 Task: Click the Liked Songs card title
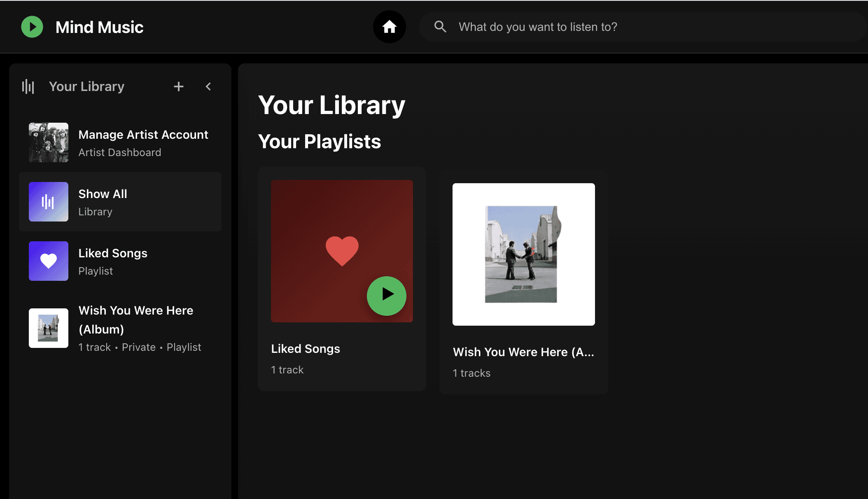pyautogui.click(x=306, y=349)
